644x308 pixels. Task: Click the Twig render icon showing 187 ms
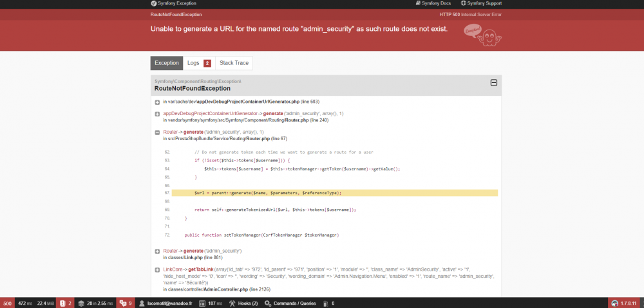click(x=202, y=303)
